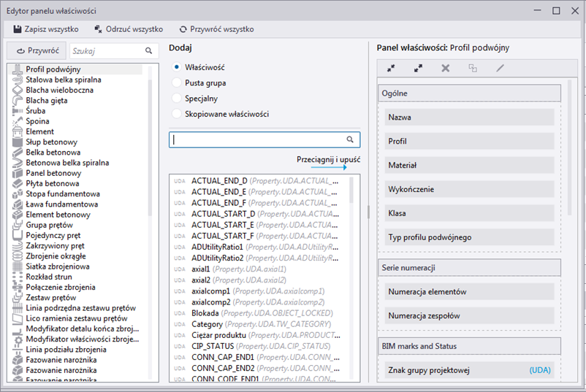The image size is (586, 392).
Task: Click the expand all groups icon
Action: tap(418, 68)
